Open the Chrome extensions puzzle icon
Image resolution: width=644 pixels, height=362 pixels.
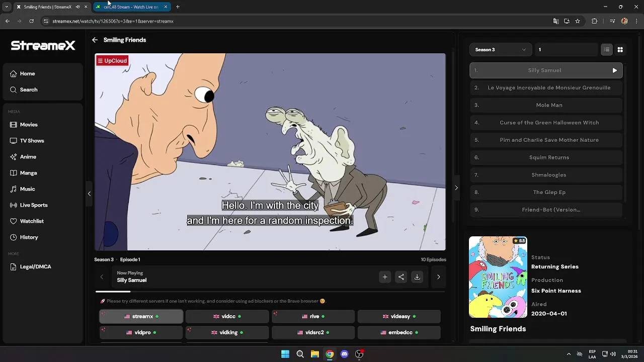594,21
